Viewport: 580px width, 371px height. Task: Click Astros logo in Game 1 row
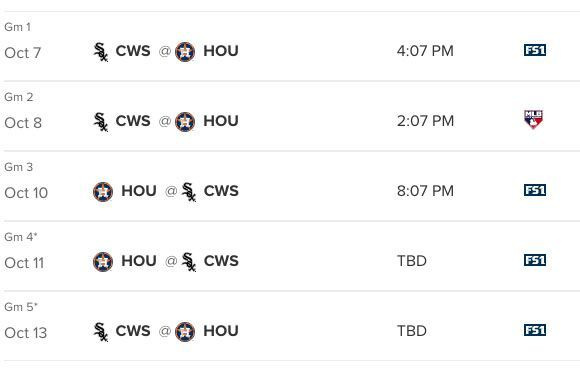point(185,52)
